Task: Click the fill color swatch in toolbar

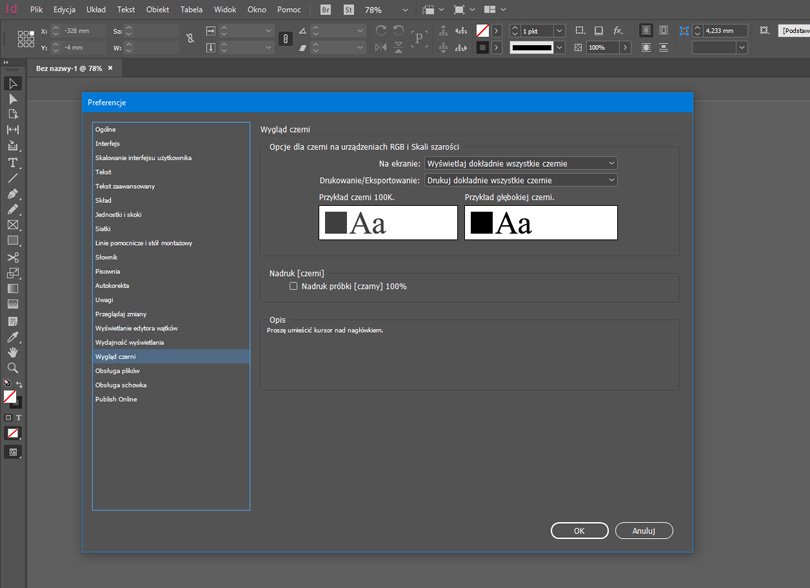Action: point(10,397)
